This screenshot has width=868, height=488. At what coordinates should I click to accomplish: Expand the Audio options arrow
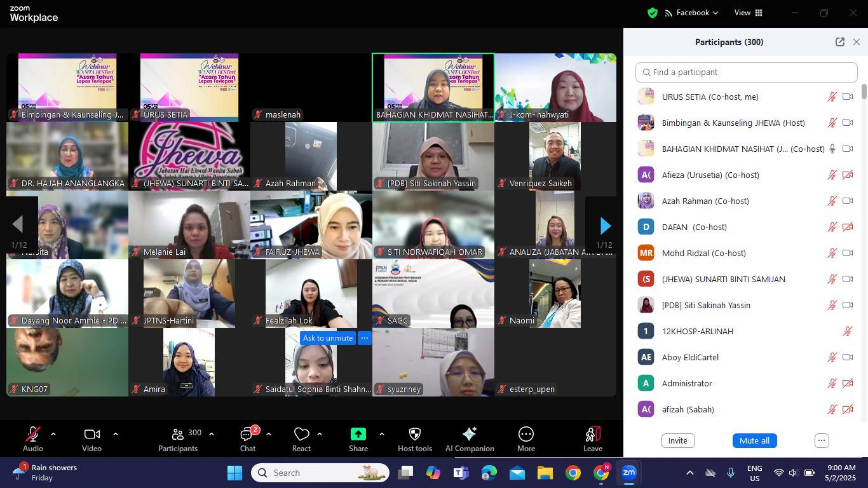pyautogui.click(x=53, y=434)
